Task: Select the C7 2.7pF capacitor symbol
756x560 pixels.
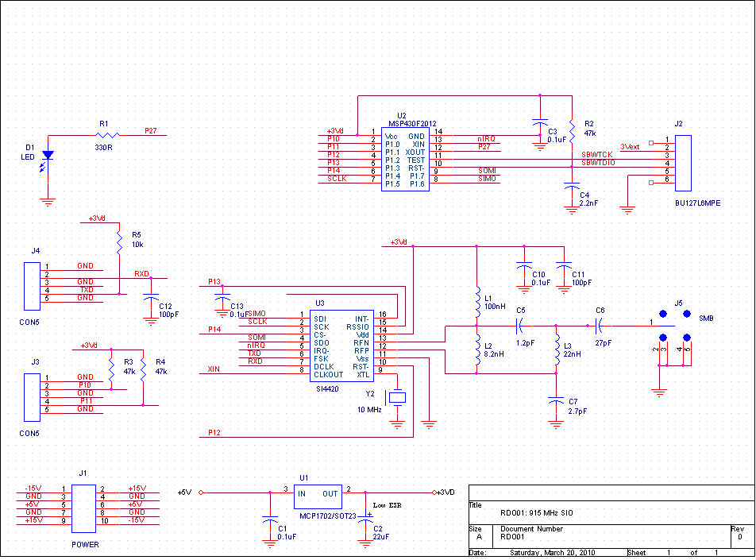Action: [556, 403]
